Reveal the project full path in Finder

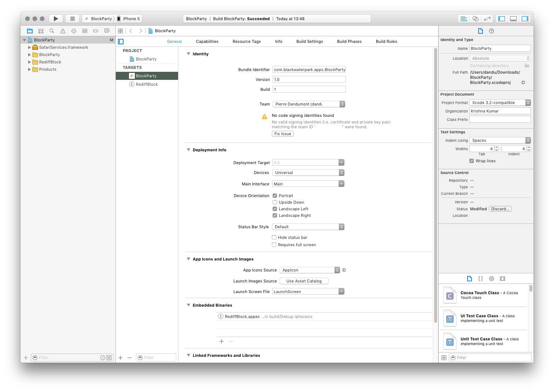(x=523, y=82)
